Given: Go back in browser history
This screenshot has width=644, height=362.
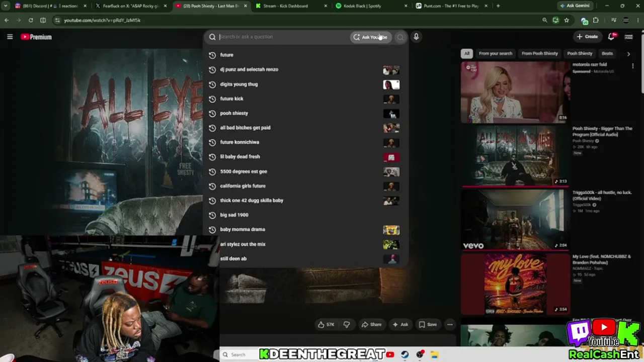Looking at the screenshot, I should pyautogui.click(x=7, y=20).
